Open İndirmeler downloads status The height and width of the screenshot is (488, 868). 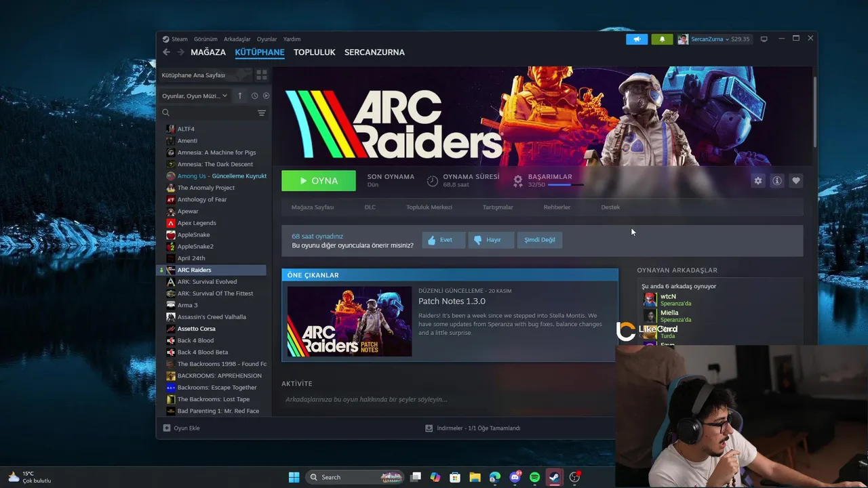pyautogui.click(x=473, y=428)
